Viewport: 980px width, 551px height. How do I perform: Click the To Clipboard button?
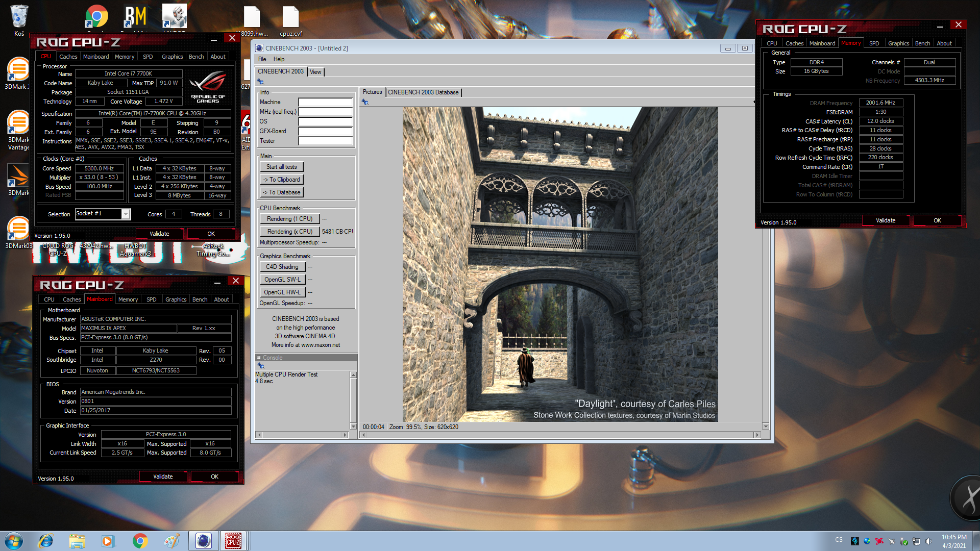coord(281,180)
